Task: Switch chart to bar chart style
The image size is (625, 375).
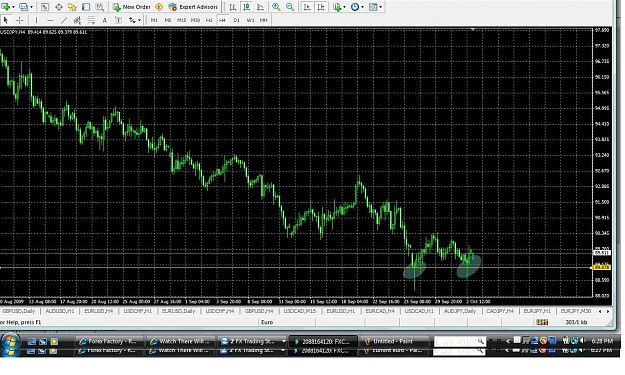Action: (x=233, y=7)
